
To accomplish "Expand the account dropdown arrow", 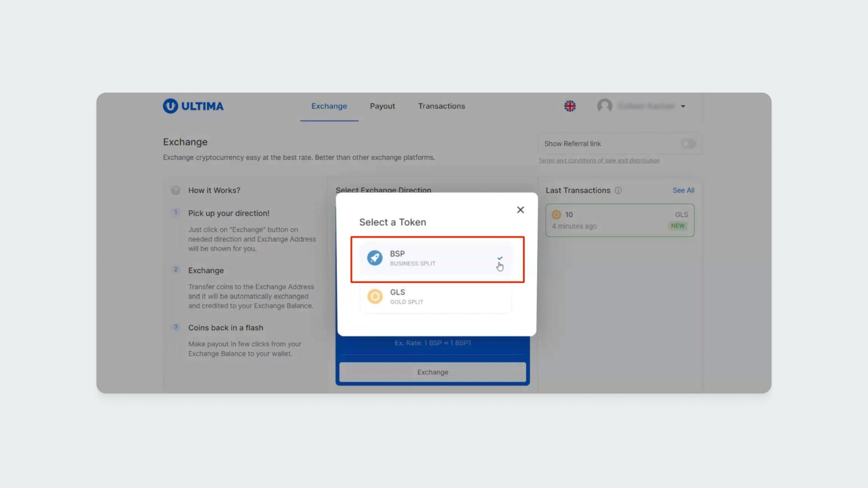I will tap(683, 107).
